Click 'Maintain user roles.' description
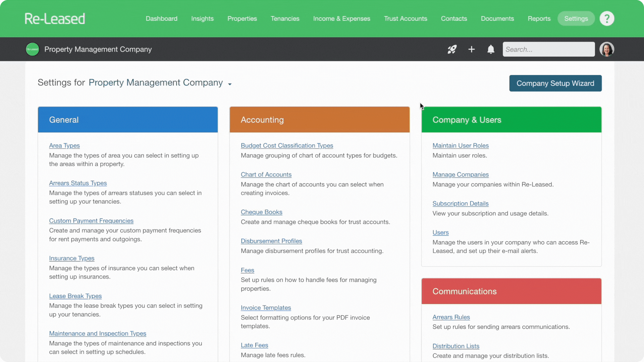 [x=460, y=156]
